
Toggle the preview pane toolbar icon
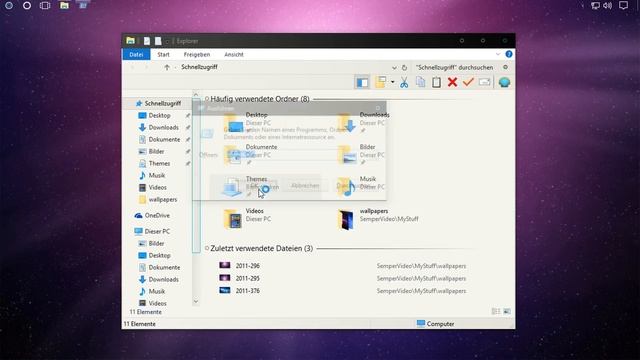point(362,82)
